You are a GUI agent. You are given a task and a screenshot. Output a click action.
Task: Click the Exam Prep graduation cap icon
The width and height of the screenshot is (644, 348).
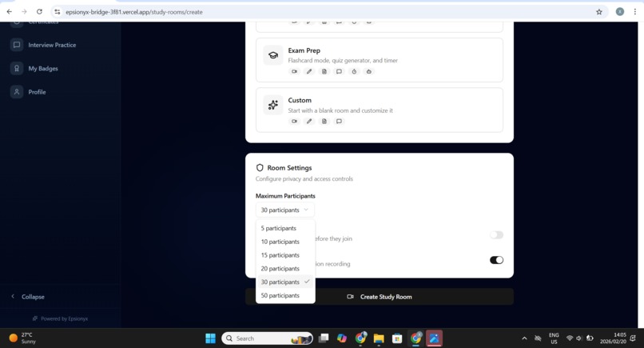click(x=273, y=55)
